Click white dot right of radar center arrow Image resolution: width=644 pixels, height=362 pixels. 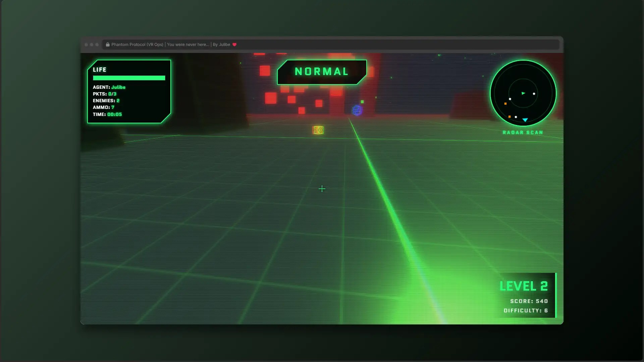534,94
